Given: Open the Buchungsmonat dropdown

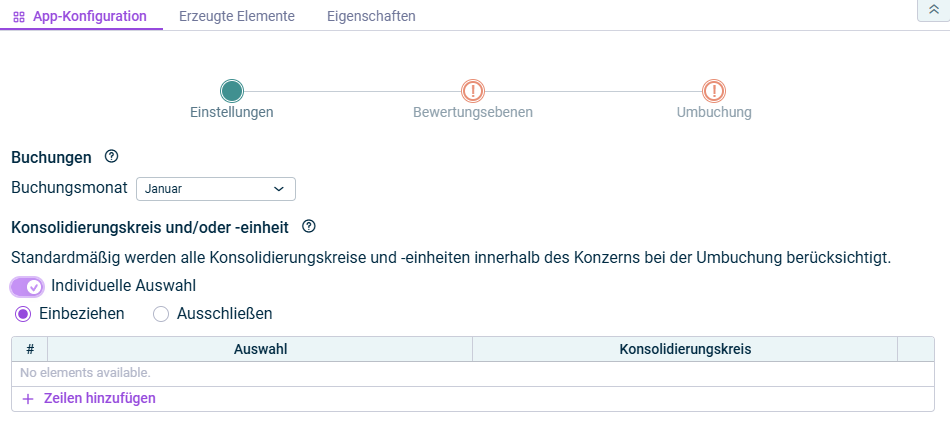Looking at the screenshot, I should point(215,188).
